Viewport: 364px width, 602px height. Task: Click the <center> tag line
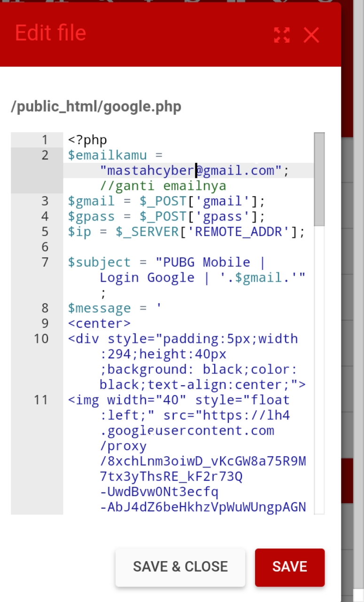coord(99,324)
